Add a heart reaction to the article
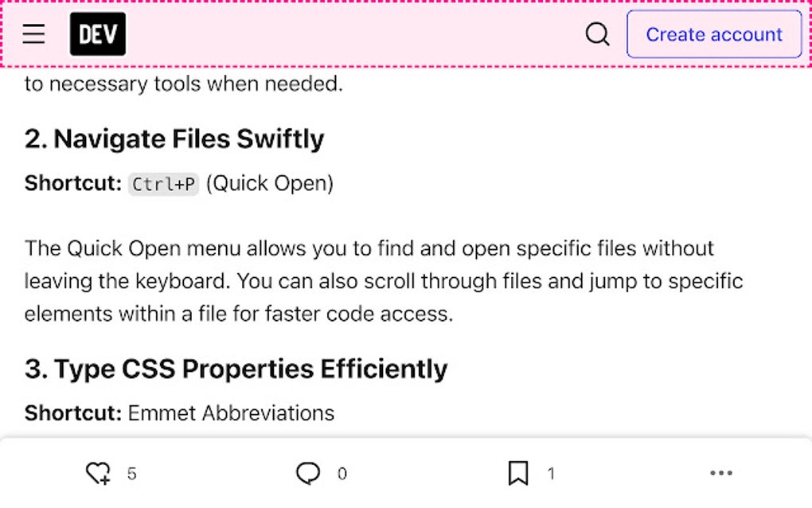Image resolution: width=812 pixels, height=508 pixels. click(98, 473)
